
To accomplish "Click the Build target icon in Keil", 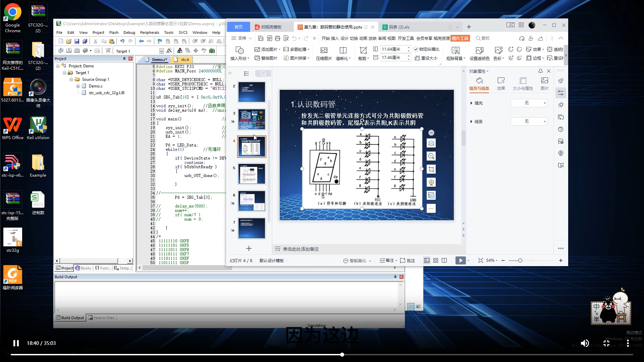I will point(69,51).
